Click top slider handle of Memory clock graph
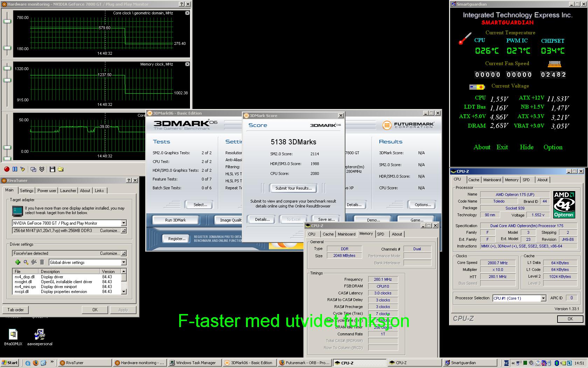This screenshot has width=588, height=368. (x=7, y=68)
